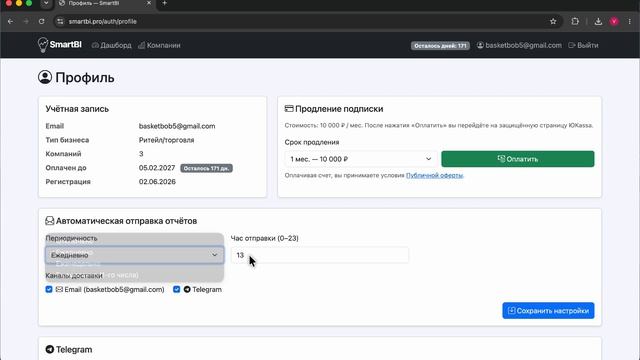The image size is (640, 360).
Task: Click the Осталось 171 дн. badge
Action: 207,168
